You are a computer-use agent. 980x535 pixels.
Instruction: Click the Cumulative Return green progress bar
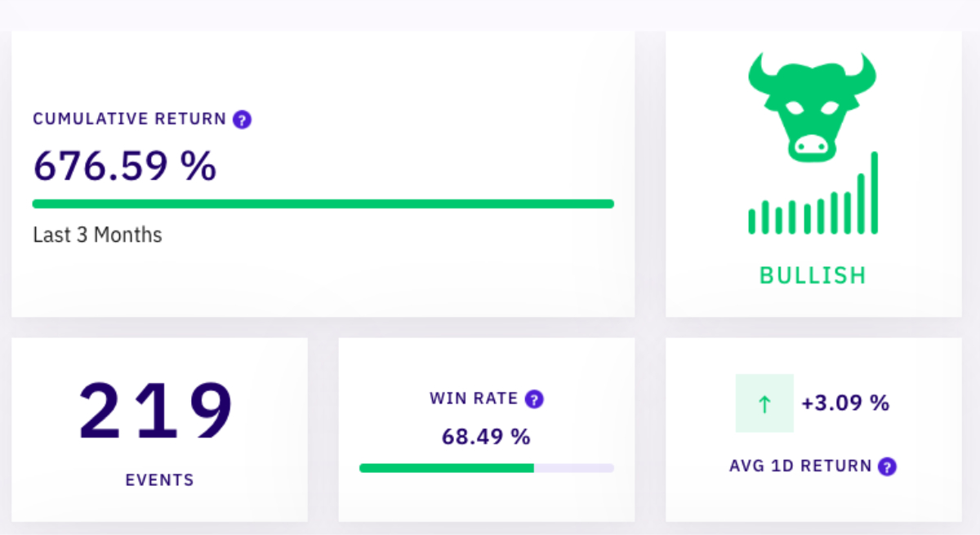click(323, 204)
